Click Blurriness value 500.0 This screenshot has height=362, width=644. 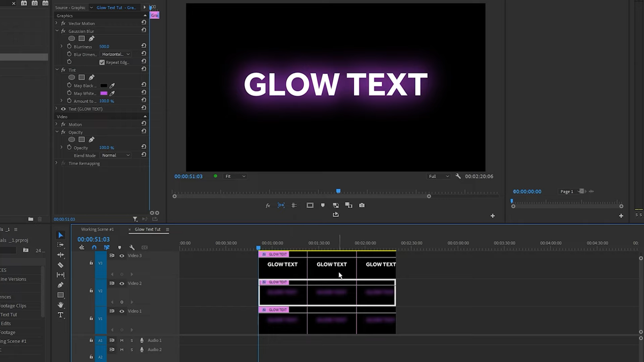tap(104, 46)
